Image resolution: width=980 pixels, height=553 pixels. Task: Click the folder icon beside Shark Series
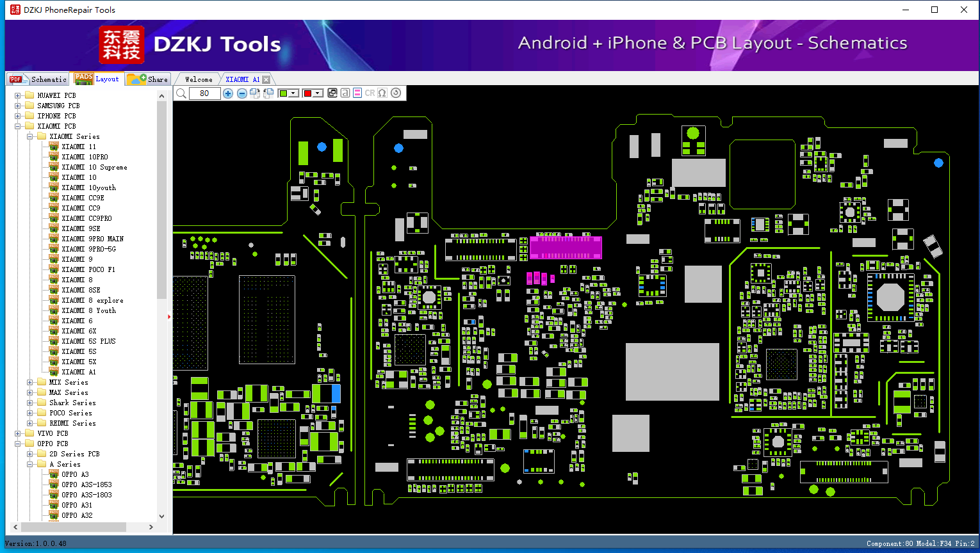coord(42,403)
